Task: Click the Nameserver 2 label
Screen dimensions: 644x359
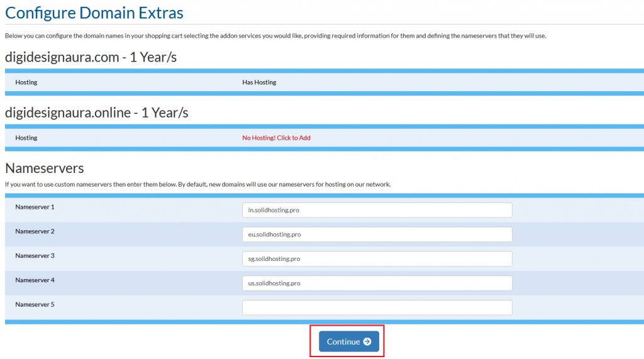Action: pos(35,231)
